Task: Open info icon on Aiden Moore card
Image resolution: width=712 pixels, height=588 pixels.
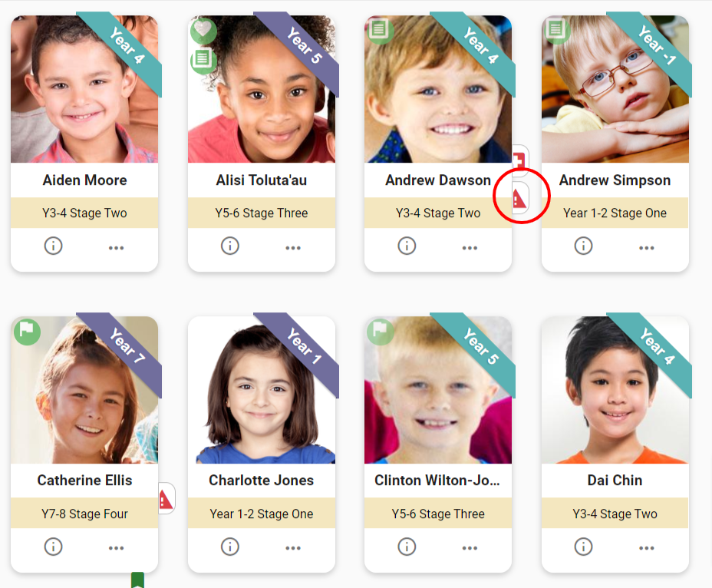Action: (x=53, y=246)
